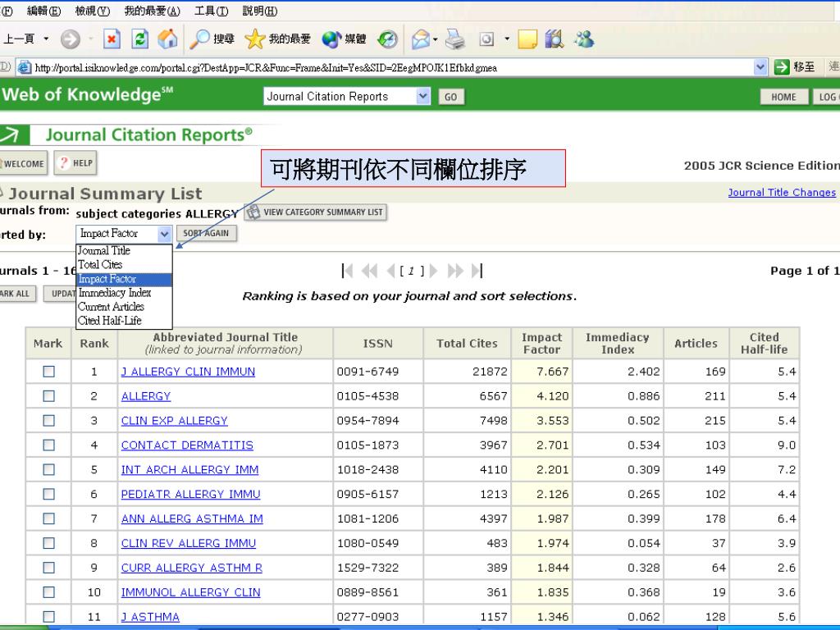Go to next page pager arrow

point(433,271)
